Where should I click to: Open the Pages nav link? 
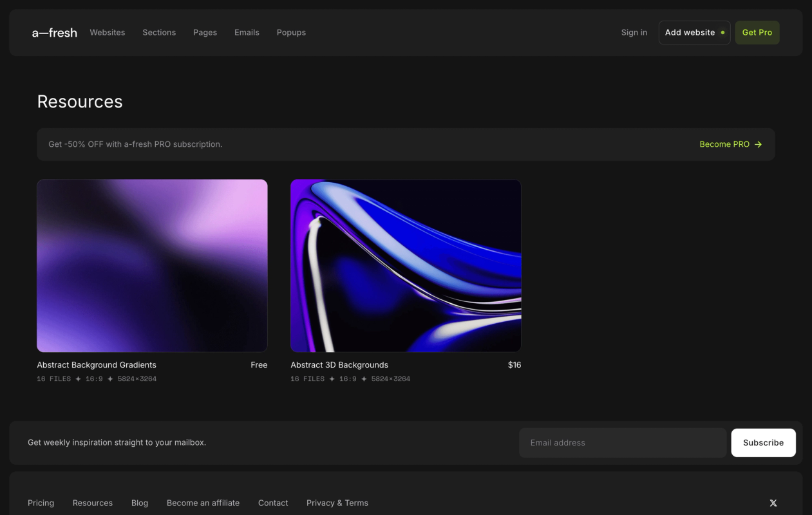pyautogui.click(x=205, y=32)
